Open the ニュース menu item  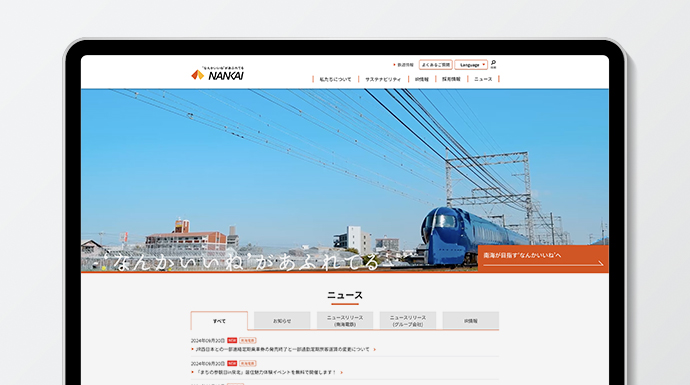click(483, 79)
